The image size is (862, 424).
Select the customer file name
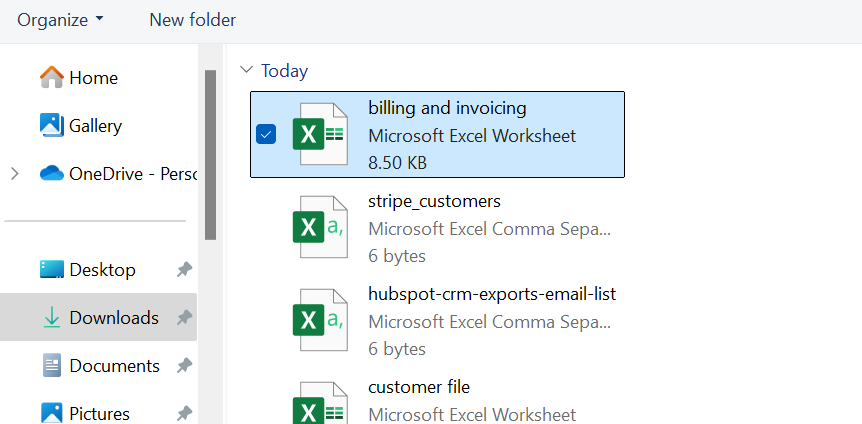coord(419,387)
